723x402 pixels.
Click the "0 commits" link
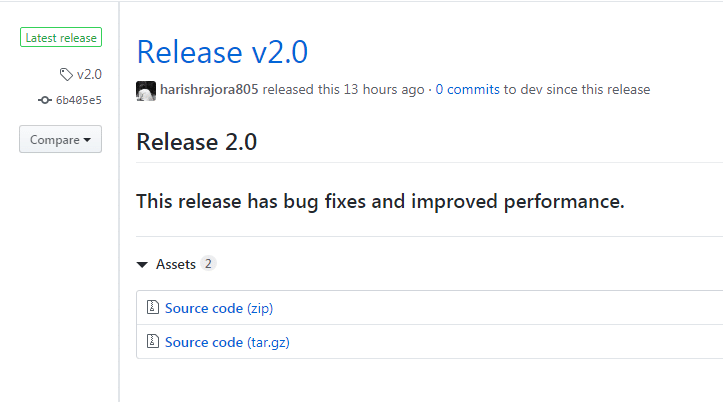tap(467, 89)
